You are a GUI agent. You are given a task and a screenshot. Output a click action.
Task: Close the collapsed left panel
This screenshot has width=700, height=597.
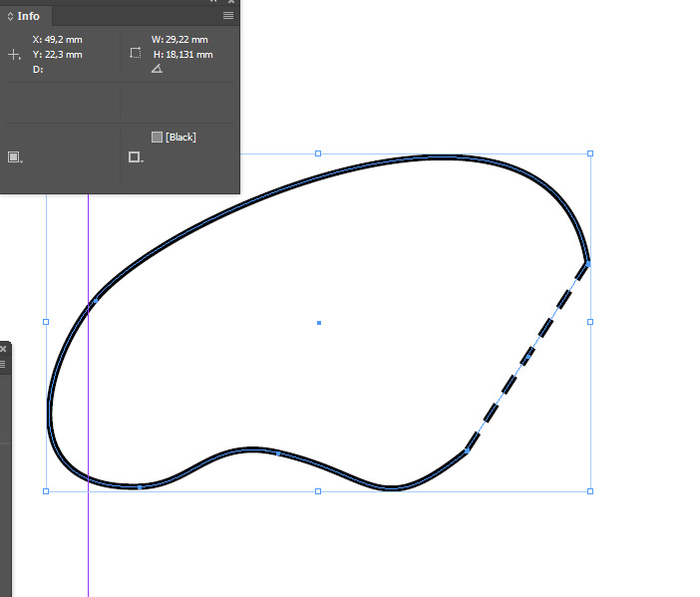click(x=3, y=349)
